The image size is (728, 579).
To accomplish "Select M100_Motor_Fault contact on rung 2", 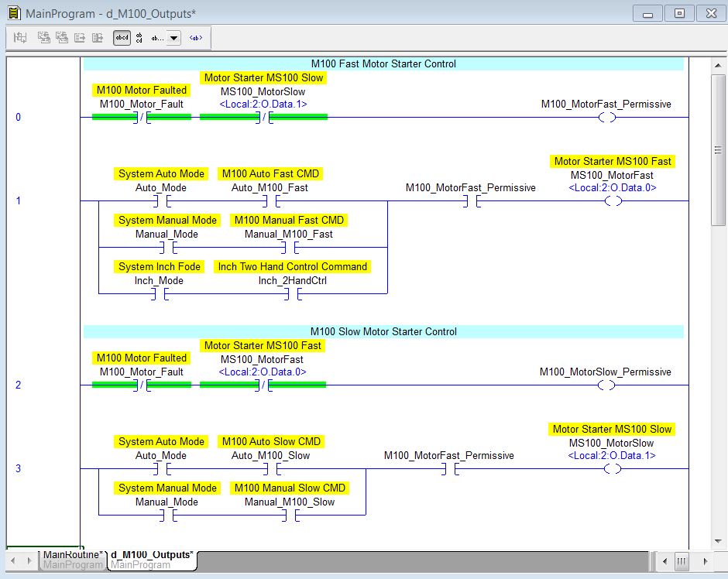I will click(142, 385).
